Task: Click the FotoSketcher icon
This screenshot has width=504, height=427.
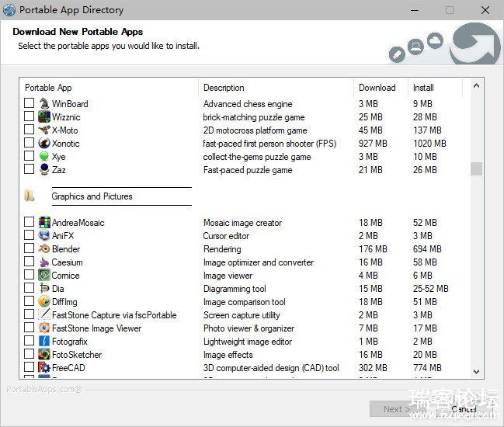Action: (44, 354)
